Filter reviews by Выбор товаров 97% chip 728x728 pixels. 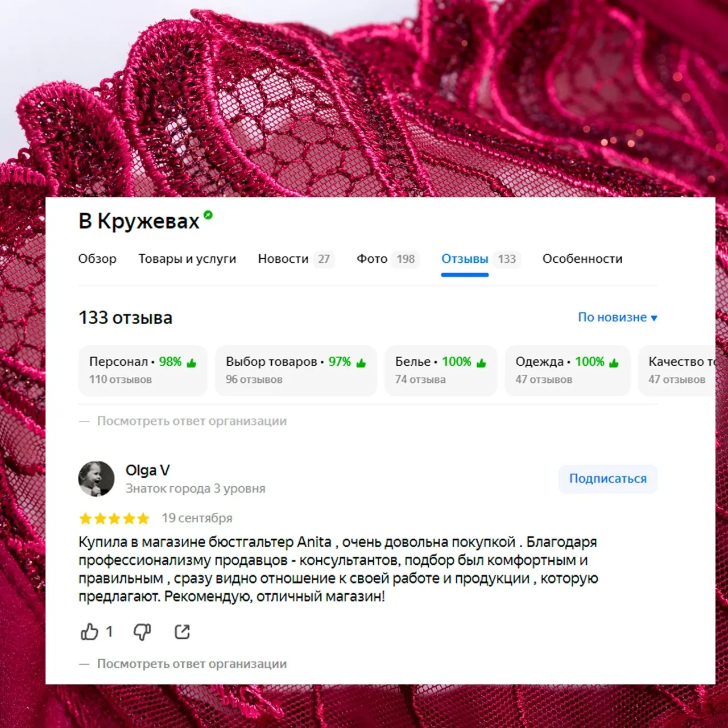(x=296, y=370)
